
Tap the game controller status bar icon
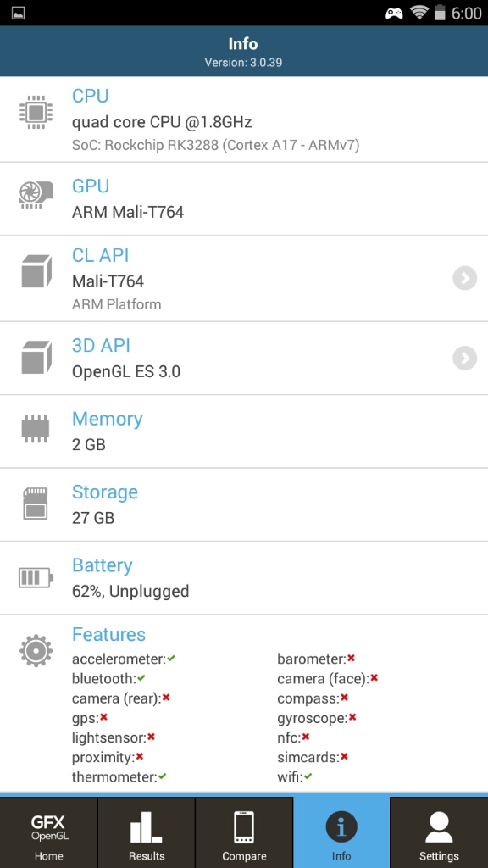(x=394, y=14)
